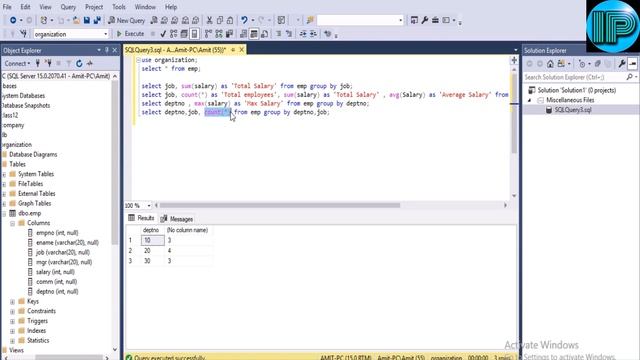Screen dimensions: 640x360
Task: Click the Save All icon
Action: [97, 20]
